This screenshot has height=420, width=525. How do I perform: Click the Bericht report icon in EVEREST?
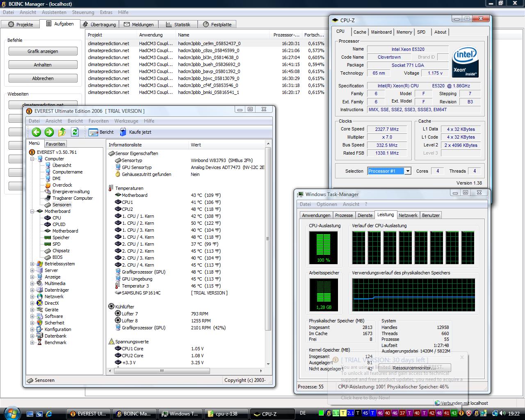click(94, 132)
